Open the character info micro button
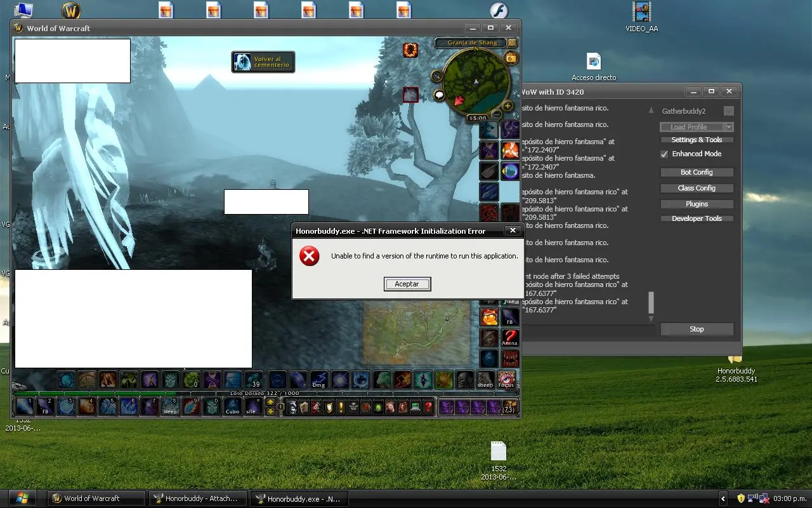 (x=292, y=407)
